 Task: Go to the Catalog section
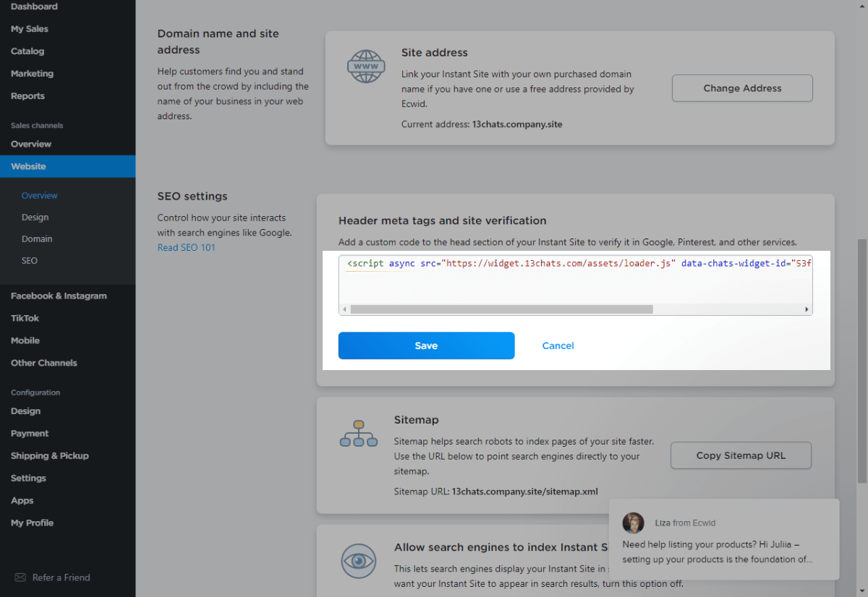click(x=27, y=51)
